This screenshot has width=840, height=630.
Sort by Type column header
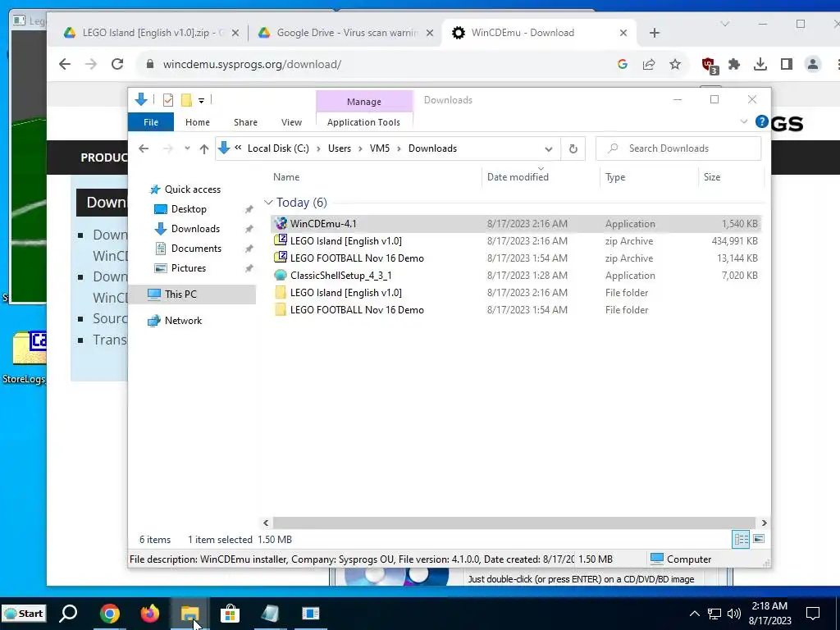tap(615, 177)
